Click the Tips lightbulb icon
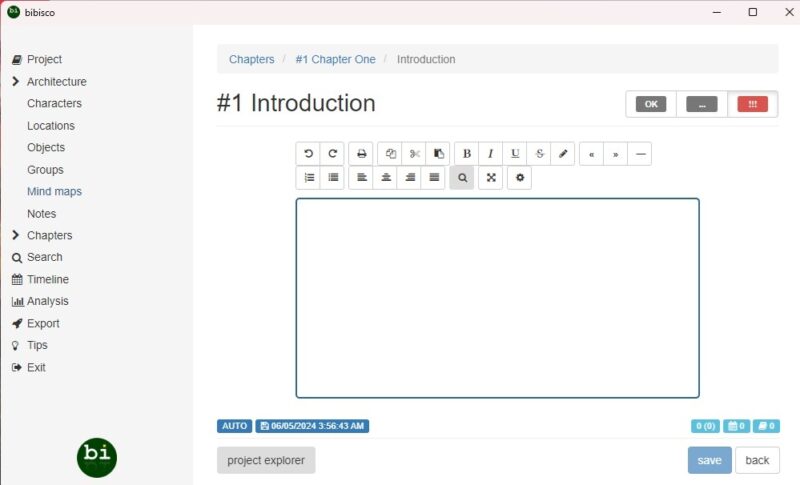Screen dimensions: 800x485 click(x=15, y=345)
